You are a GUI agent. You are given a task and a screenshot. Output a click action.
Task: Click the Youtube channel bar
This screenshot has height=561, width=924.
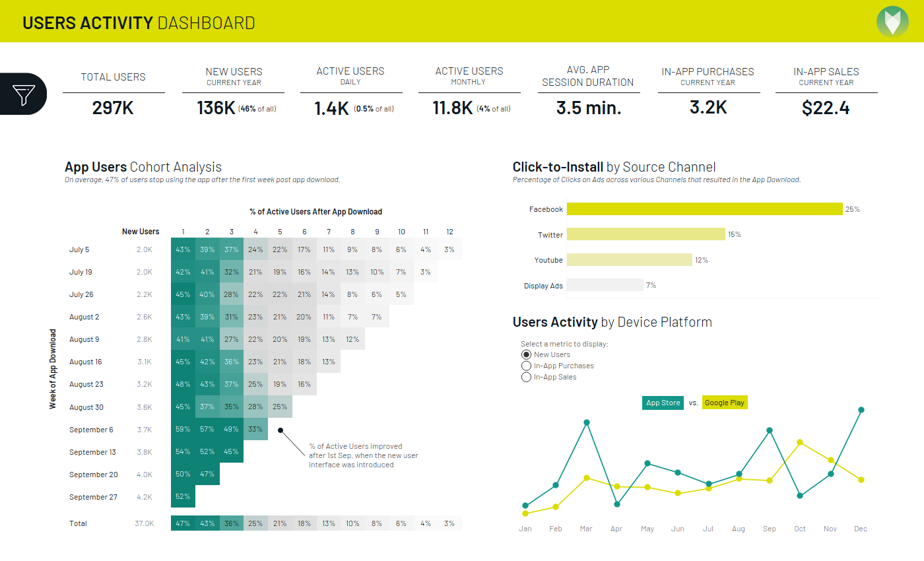click(x=630, y=260)
